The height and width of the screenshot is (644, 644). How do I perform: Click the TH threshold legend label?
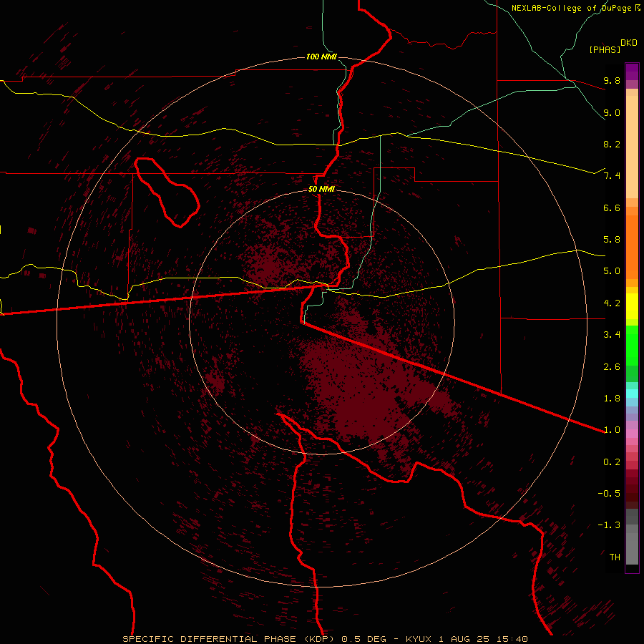615,557
